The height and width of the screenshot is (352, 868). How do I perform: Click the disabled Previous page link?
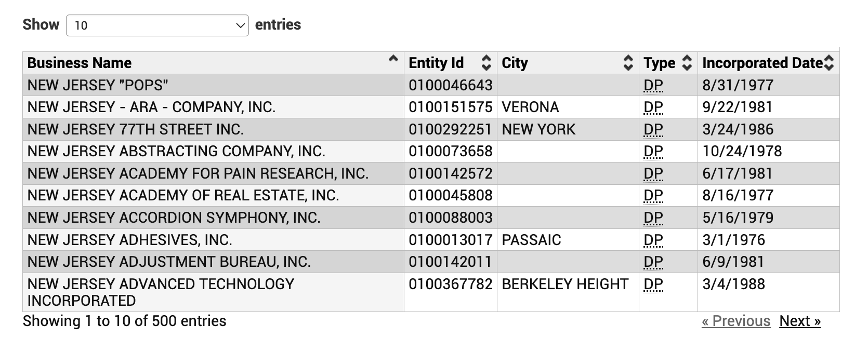coord(736,321)
